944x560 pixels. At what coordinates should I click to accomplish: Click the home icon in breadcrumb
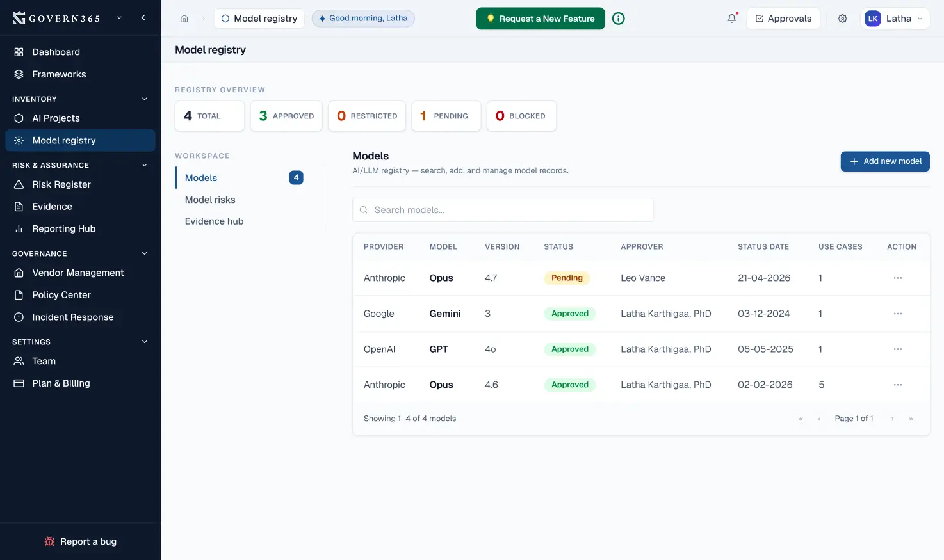(x=184, y=19)
